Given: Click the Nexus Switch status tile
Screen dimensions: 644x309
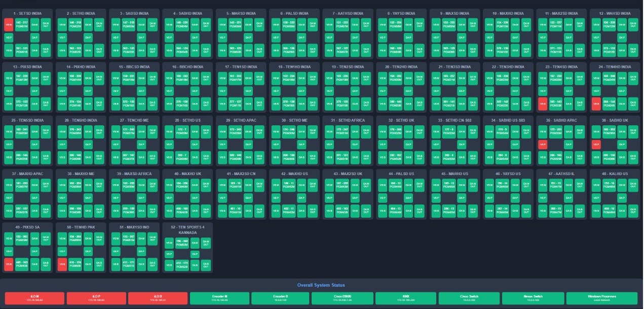Looking at the screenshot, I should tap(534, 297).
